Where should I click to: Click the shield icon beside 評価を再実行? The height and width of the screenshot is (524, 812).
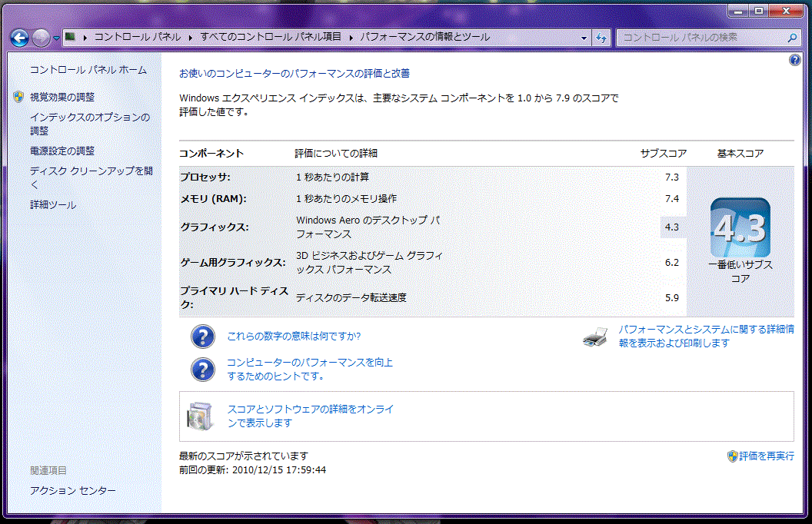732,456
